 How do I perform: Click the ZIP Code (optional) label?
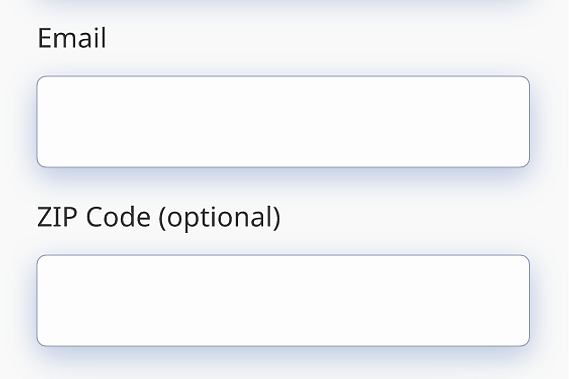tap(159, 217)
